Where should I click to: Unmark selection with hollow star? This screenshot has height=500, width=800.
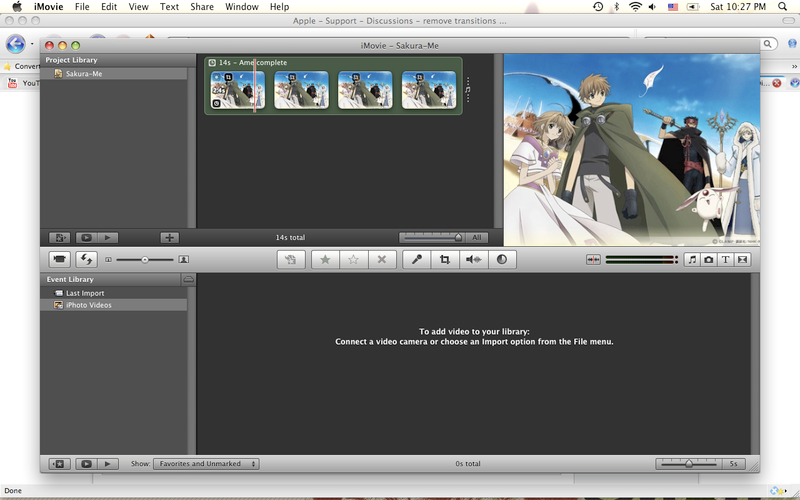352,259
